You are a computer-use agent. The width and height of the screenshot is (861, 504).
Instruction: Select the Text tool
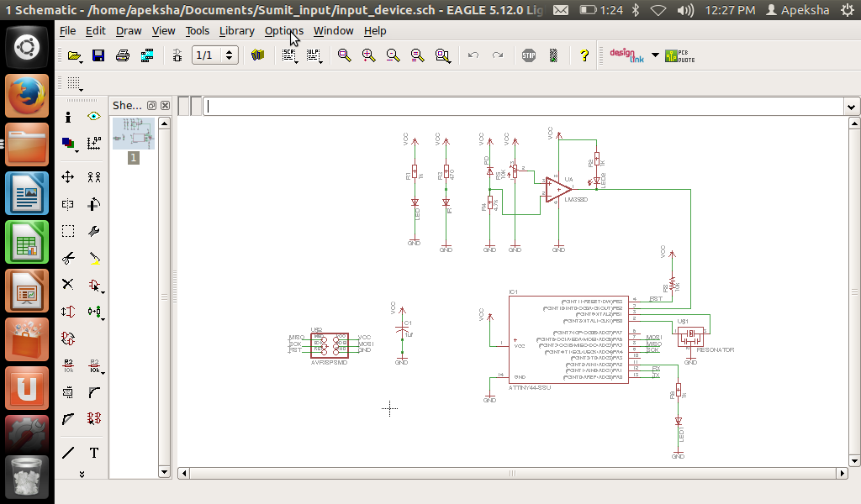(x=94, y=453)
